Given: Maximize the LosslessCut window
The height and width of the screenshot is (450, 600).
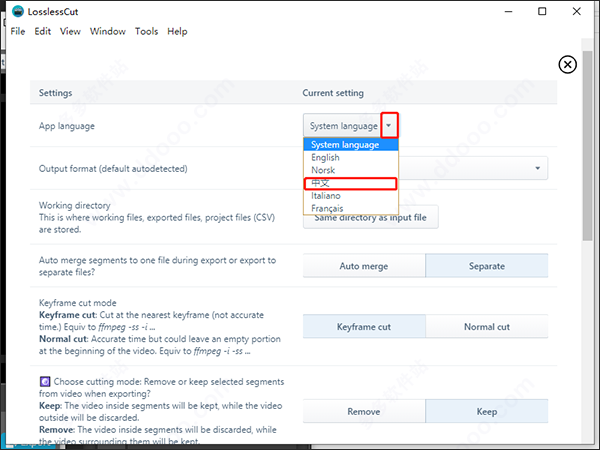Looking at the screenshot, I should click(x=542, y=11).
